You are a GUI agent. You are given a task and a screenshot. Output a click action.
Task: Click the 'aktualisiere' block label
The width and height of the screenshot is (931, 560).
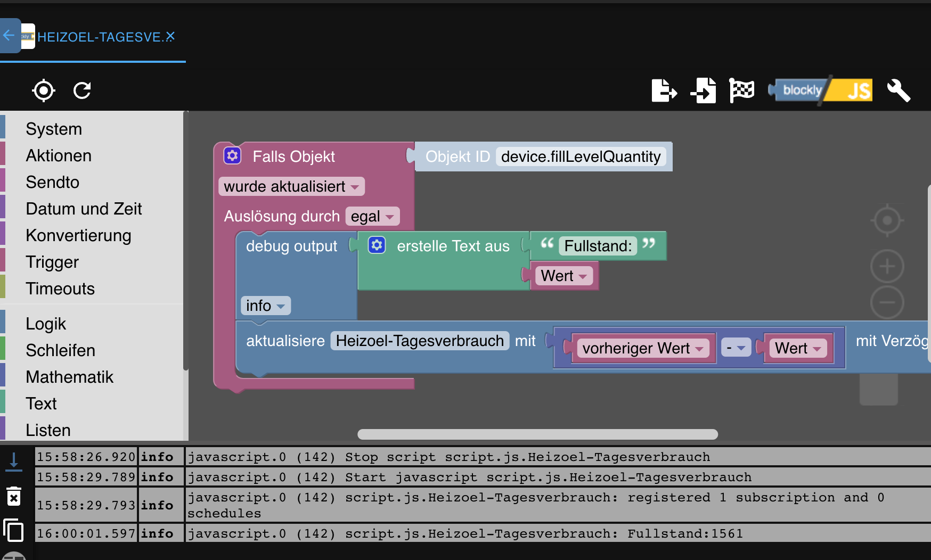(x=285, y=341)
